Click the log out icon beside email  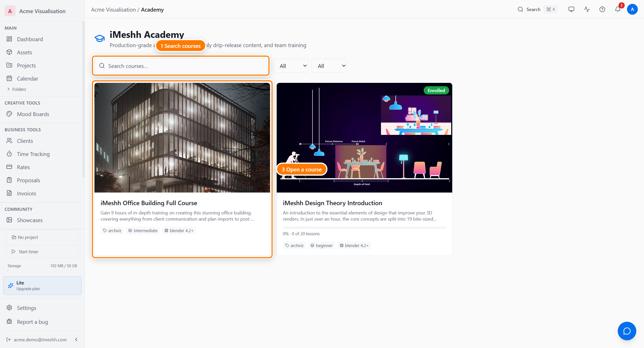tap(8, 340)
